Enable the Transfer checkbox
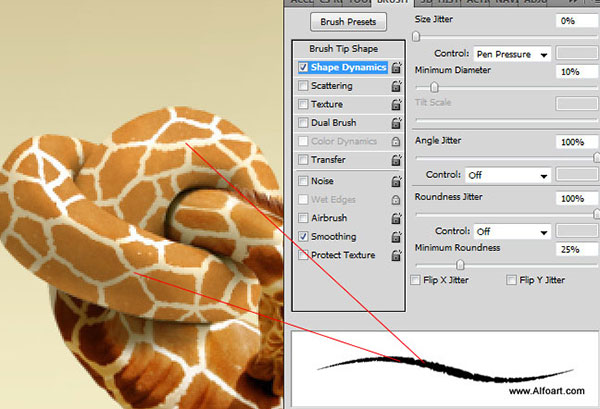Image resolution: width=600 pixels, height=409 pixels. tap(303, 159)
